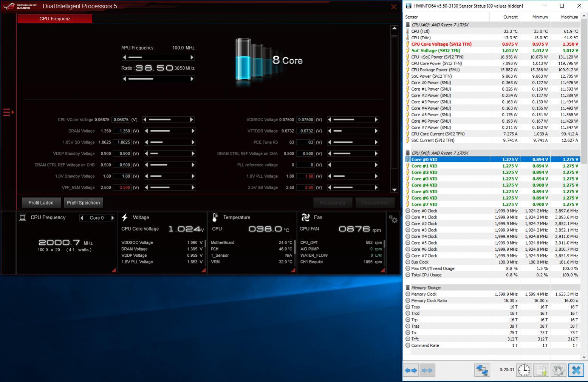The width and height of the screenshot is (588, 382).
Task: Decrease DRAM Voltage with left arrow
Action: [x=147, y=131]
